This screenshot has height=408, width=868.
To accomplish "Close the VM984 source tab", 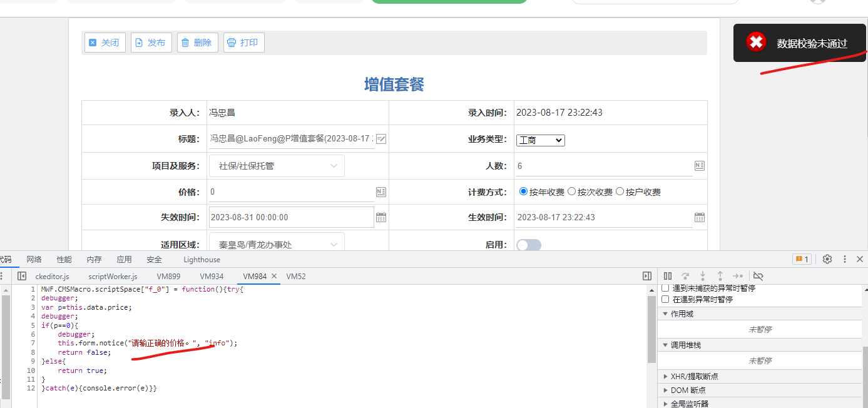I will 274,276.
